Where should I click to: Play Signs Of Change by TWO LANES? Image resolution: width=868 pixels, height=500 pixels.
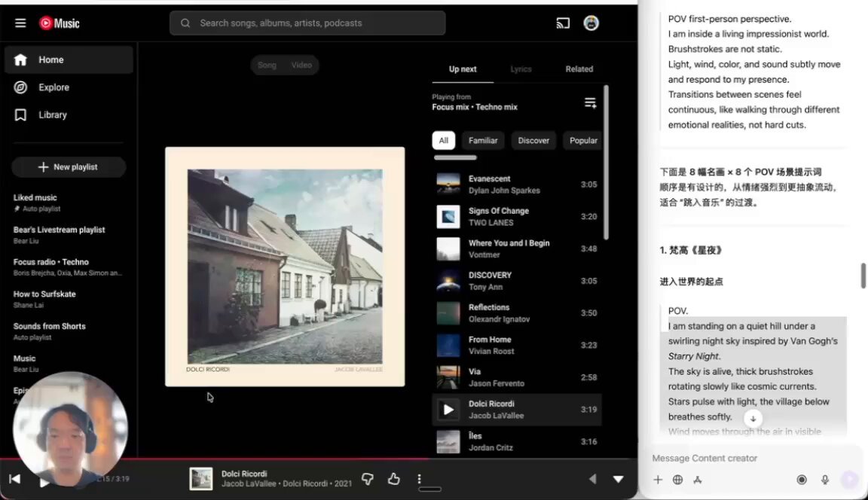[x=516, y=217]
